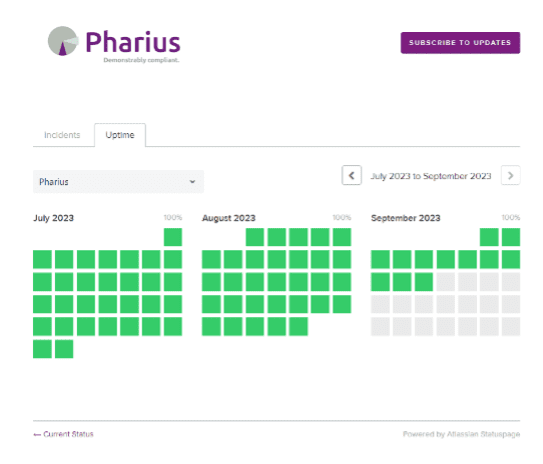Switch to the Incidents tab
The height and width of the screenshot is (464, 543).
[62, 135]
